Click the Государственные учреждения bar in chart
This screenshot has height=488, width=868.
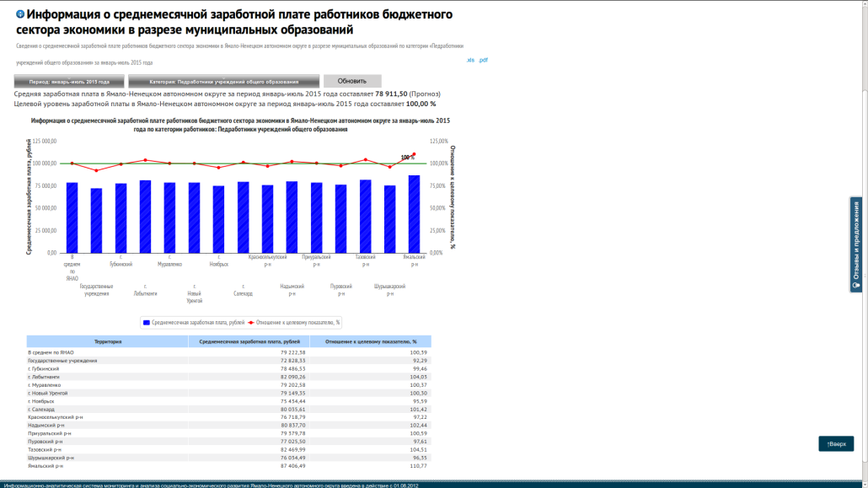point(96,221)
